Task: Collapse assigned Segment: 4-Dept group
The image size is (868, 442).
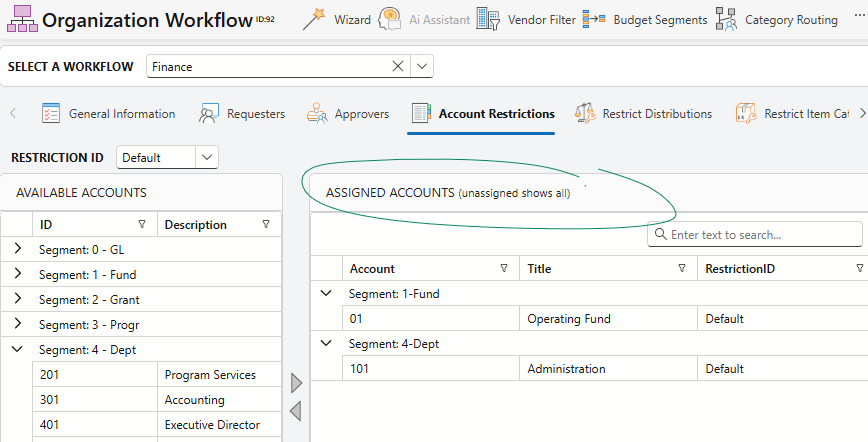Action: coord(327,343)
